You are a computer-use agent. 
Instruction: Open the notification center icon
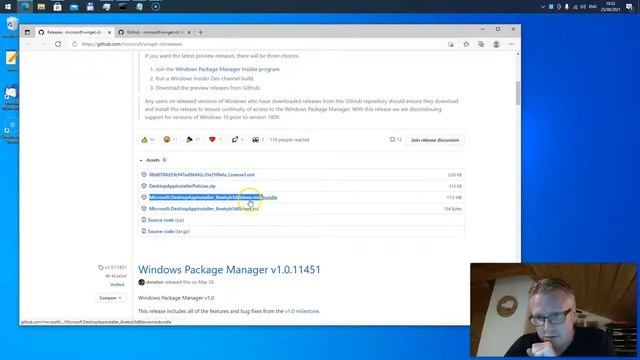629,7
